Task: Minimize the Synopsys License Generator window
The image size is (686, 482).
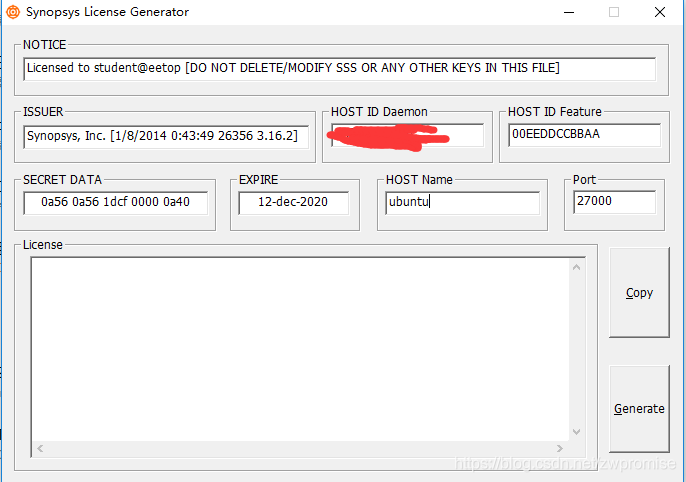Action: 569,12
